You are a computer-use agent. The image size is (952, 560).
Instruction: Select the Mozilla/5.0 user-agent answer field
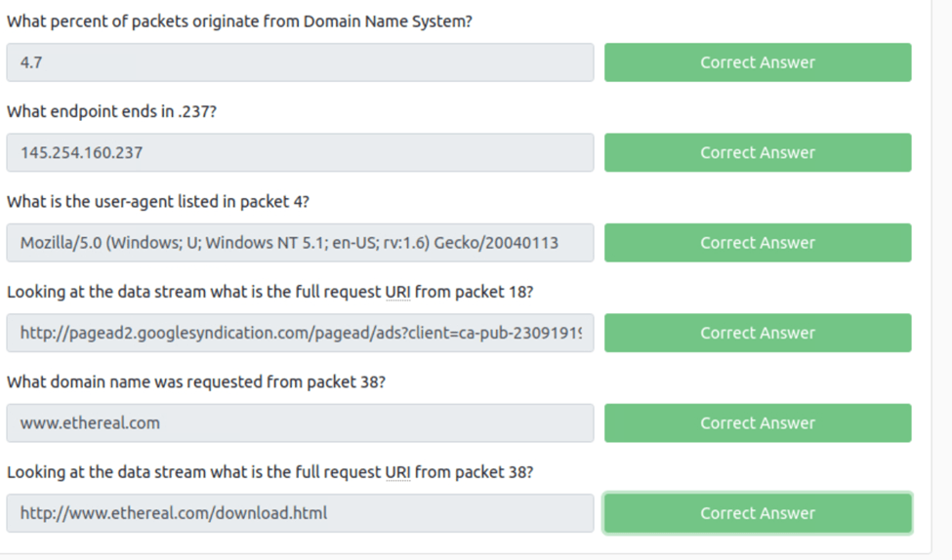(x=300, y=243)
